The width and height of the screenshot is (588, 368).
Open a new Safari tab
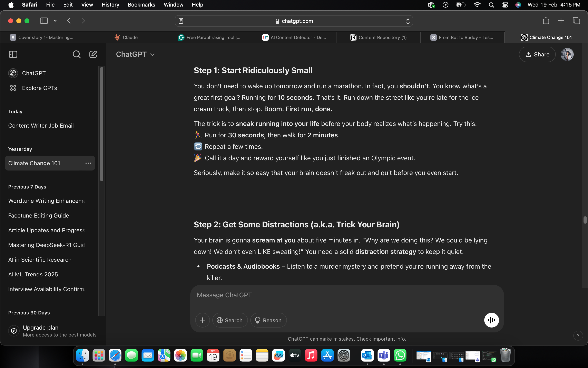coord(561,21)
